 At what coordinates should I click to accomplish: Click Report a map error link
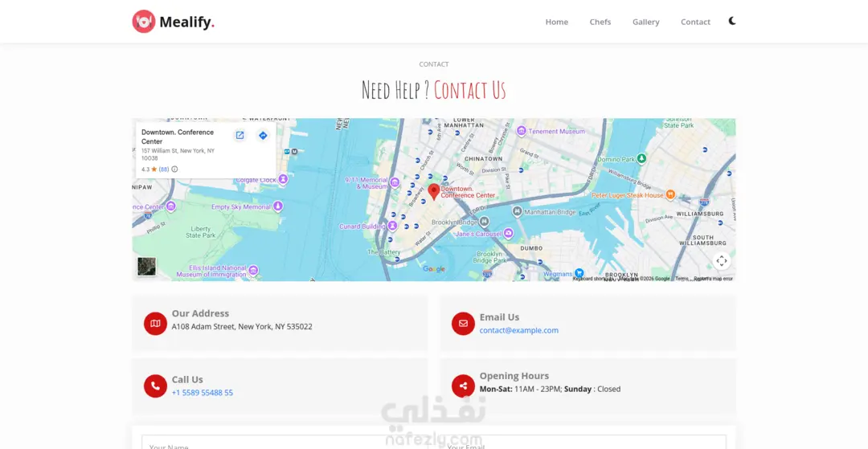[x=713, y=279]
